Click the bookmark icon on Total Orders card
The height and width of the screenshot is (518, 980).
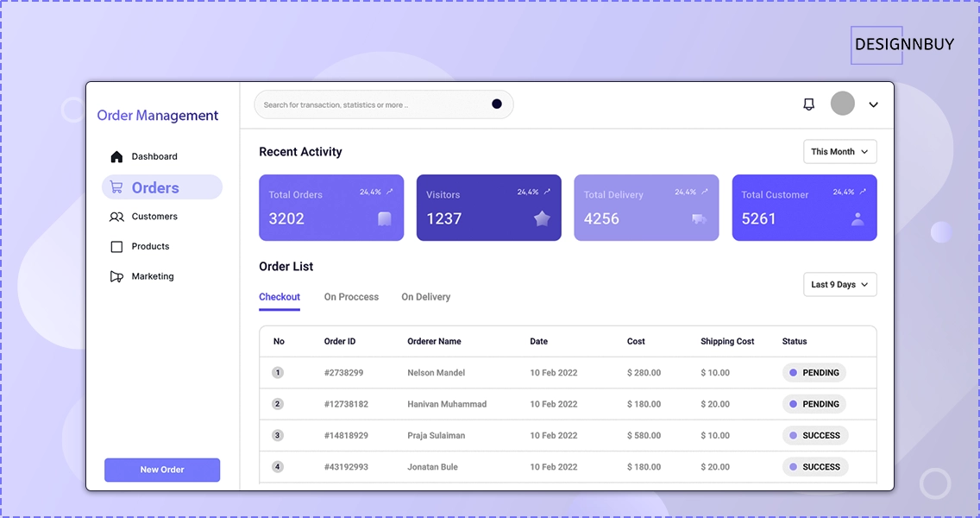(385, 218)
